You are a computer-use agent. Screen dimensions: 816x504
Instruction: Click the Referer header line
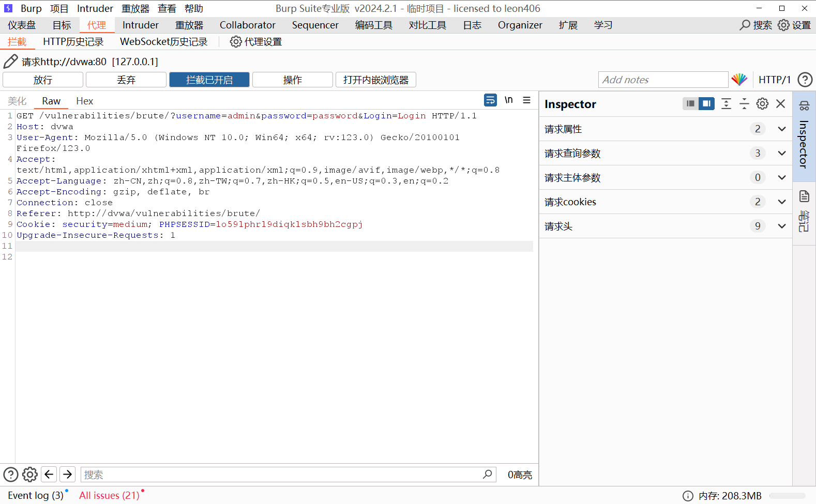tap(138, 213)
